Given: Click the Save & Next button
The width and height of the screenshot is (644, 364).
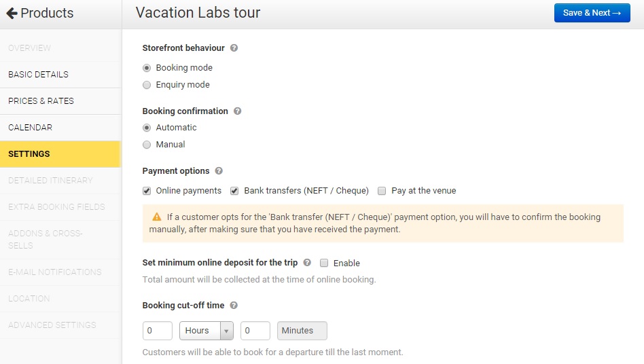Looking at the screenshot, I should point(592,13).
